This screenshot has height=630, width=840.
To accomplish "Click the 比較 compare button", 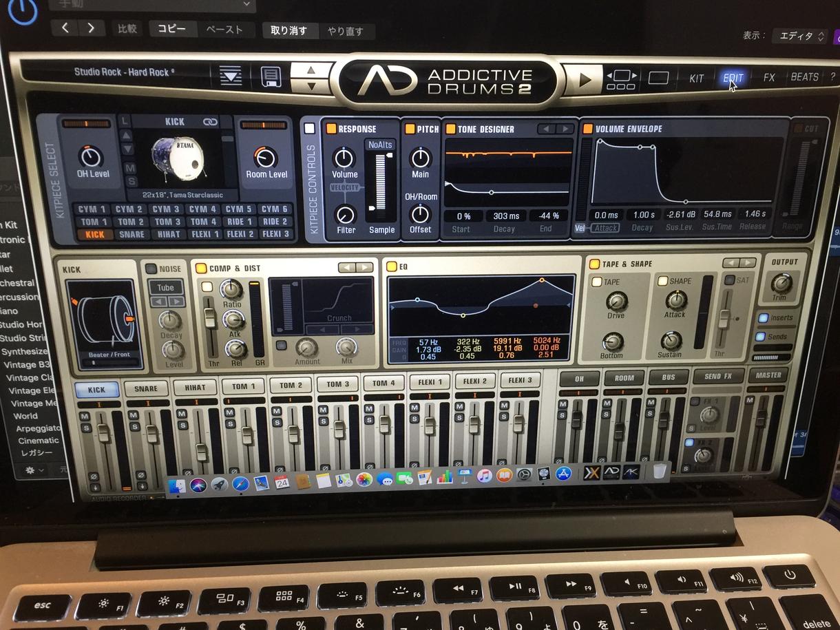I will point(127,29).
